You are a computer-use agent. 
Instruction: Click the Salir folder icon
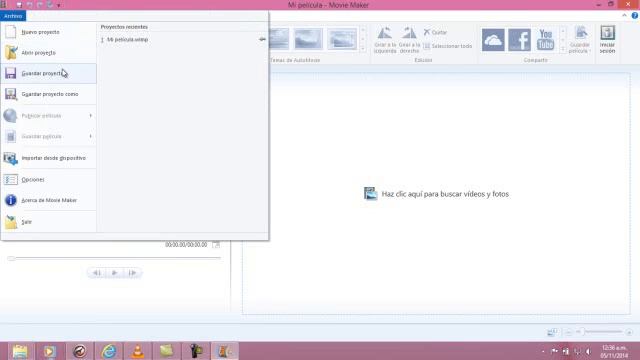point(11,222)
